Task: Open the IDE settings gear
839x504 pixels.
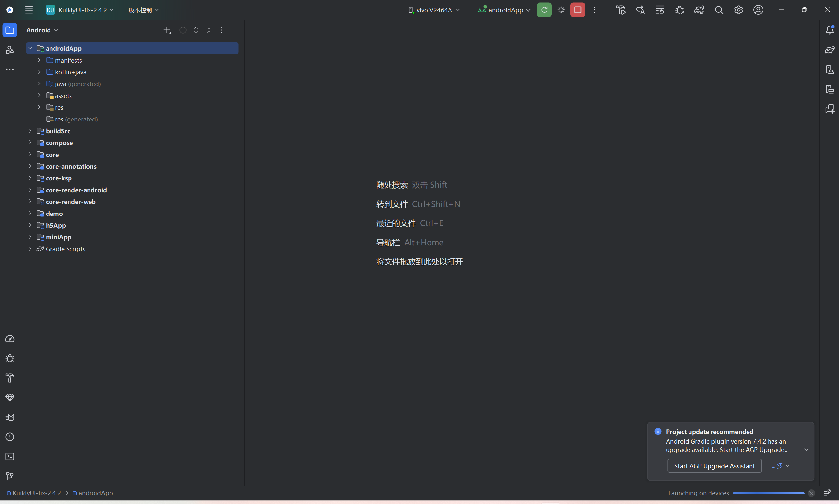Action: [x=738, y=10]
